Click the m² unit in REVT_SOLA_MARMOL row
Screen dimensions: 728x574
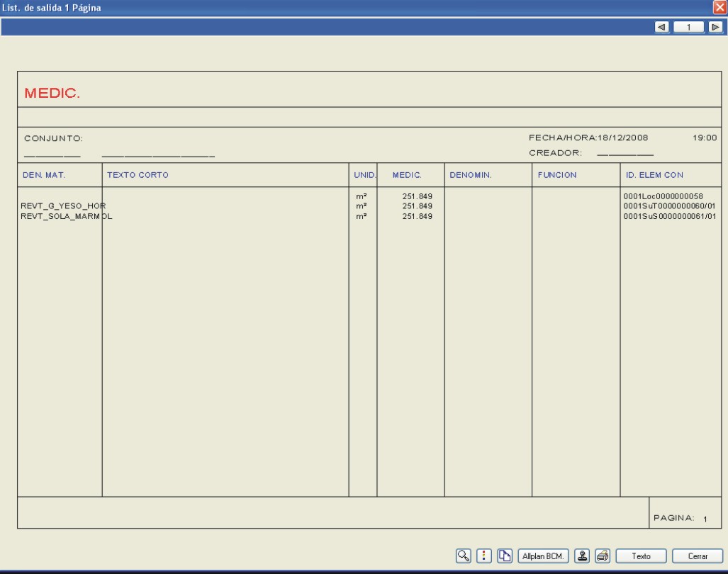[362, 216]
